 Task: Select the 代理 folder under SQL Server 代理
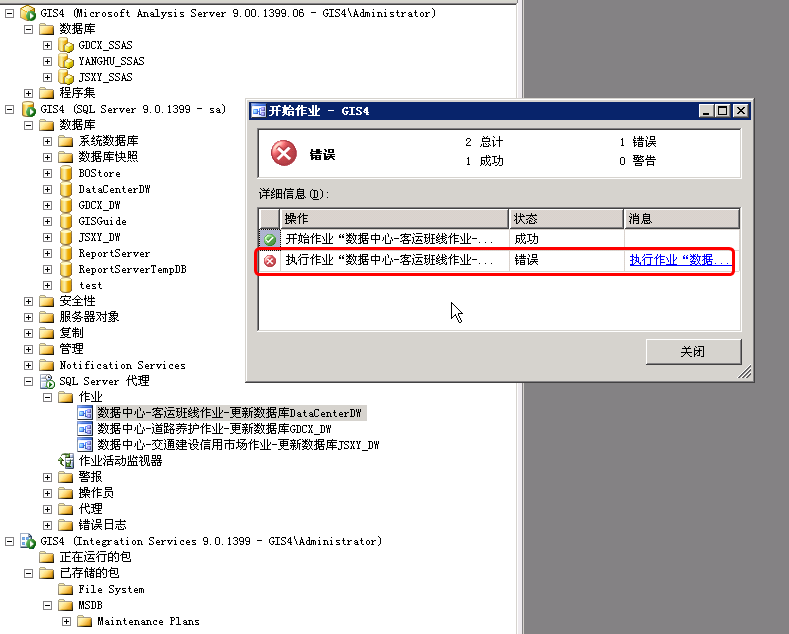90,509
